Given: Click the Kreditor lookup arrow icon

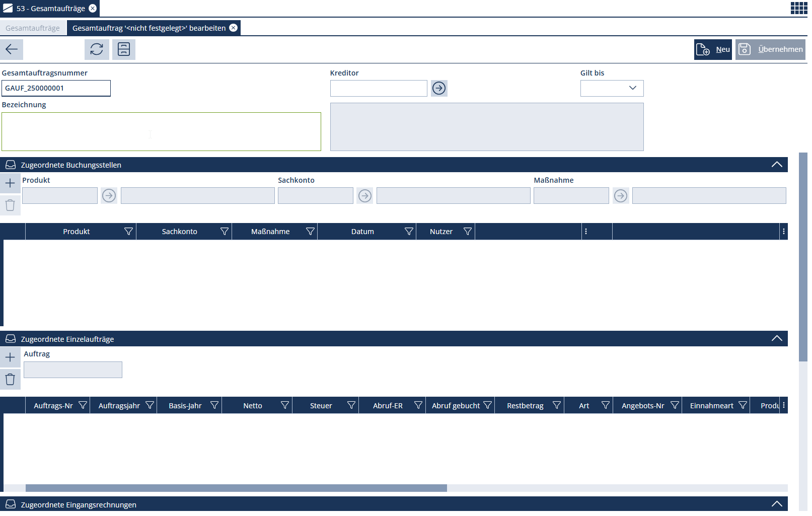Looking at the screenshot, I should (439, 89).
